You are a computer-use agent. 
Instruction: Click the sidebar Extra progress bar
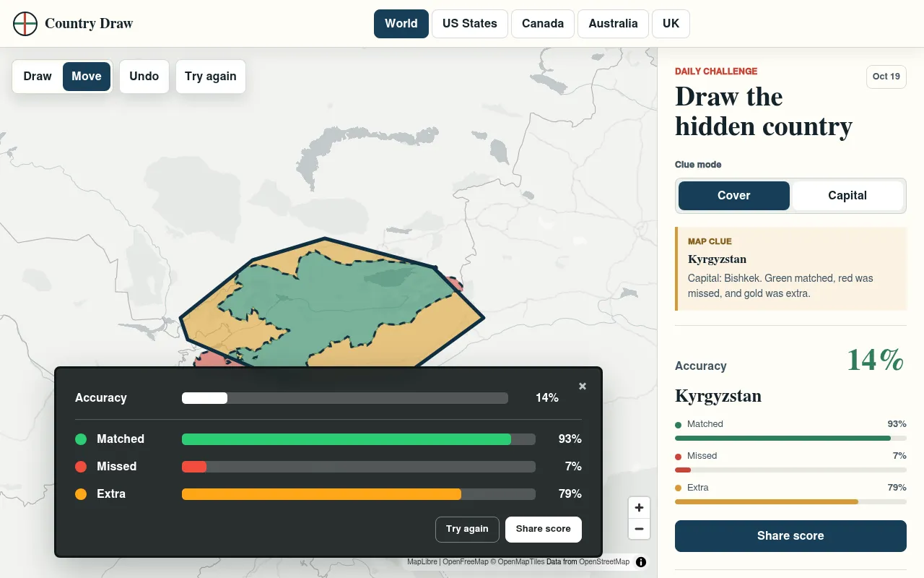point(790,501)
